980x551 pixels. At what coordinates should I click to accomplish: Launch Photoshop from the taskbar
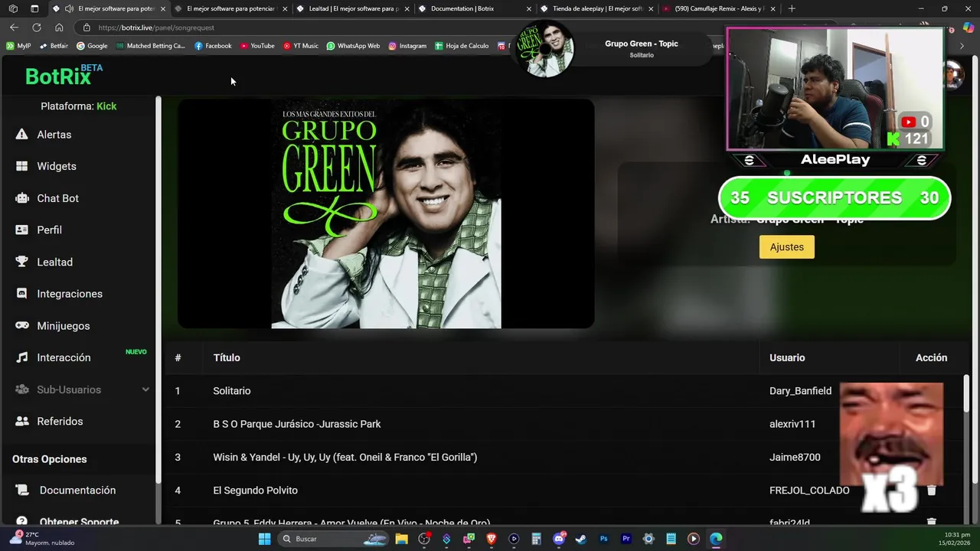(603, 539)
